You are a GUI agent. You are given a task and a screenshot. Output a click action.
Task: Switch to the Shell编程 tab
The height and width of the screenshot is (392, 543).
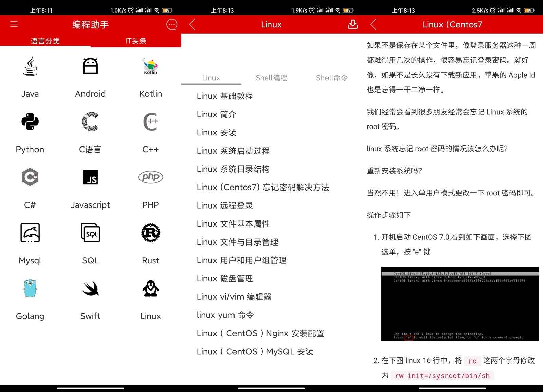point(271,78)
